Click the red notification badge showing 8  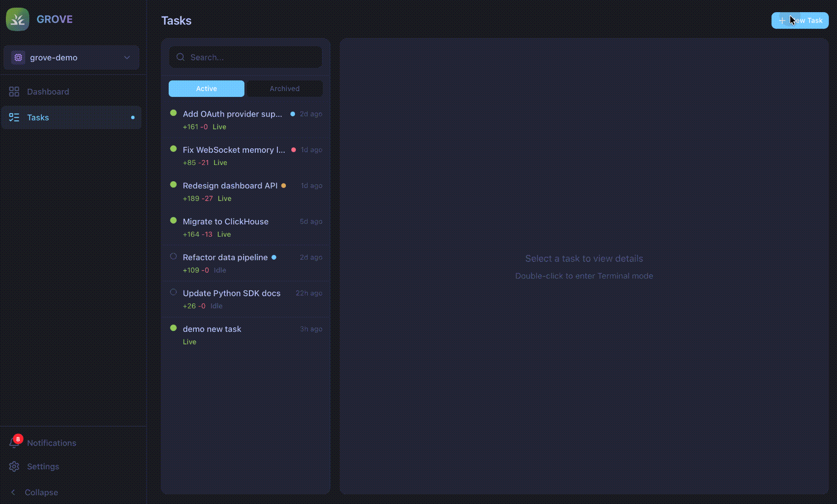coord(17,438)
